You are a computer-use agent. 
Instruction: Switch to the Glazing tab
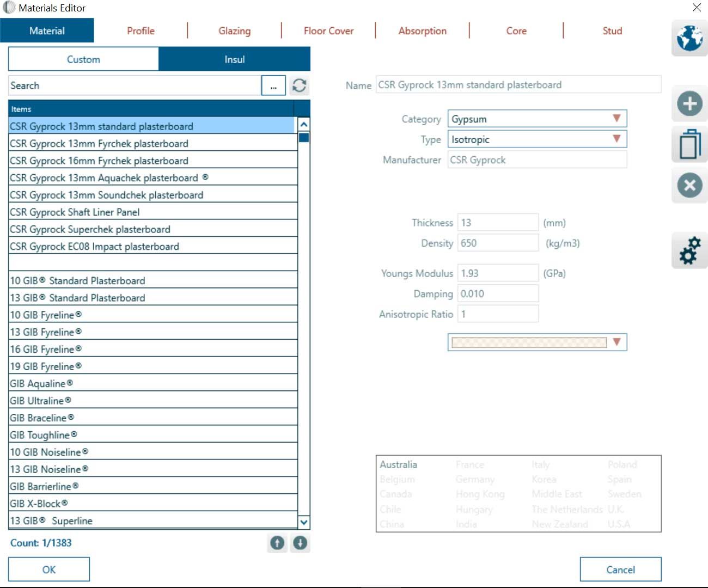coord(235,31)
